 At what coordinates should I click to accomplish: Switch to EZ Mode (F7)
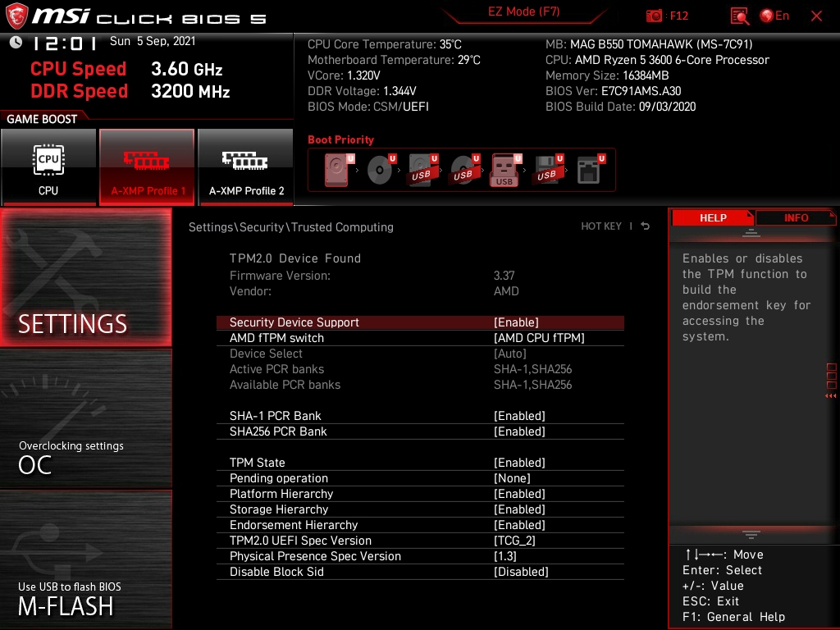pos(523,11)
